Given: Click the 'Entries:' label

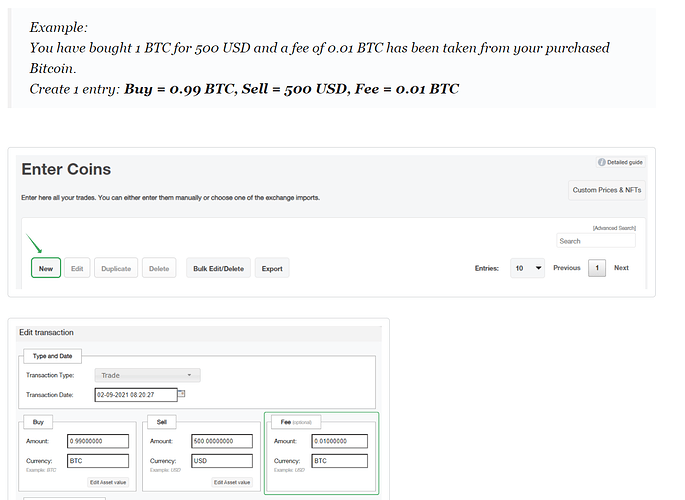Looking at the screenshot, I should [487, 268].
